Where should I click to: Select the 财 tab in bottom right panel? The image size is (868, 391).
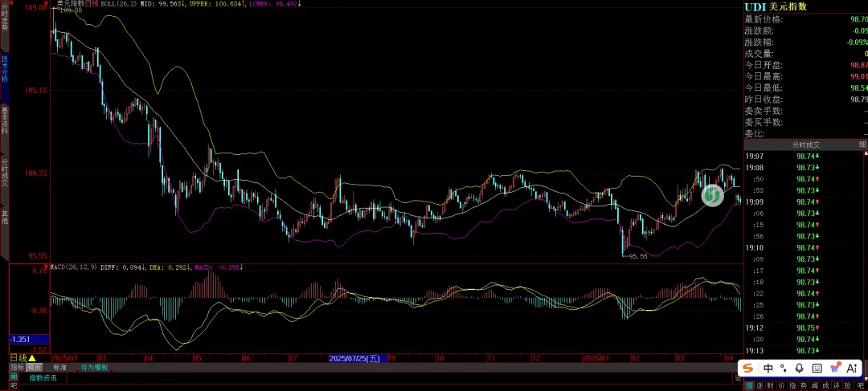click(771, 385)
